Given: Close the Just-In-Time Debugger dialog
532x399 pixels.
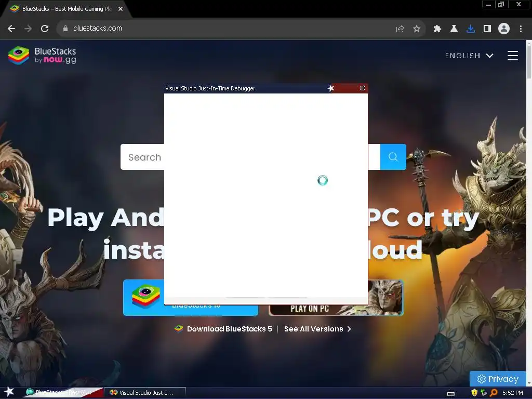Looking at the screenshot, I should [362, 88].
